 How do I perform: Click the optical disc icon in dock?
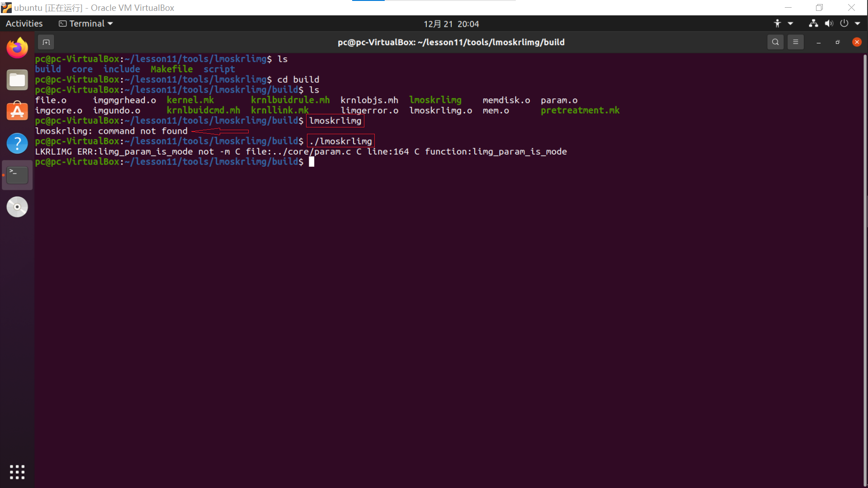click(17, 207)
